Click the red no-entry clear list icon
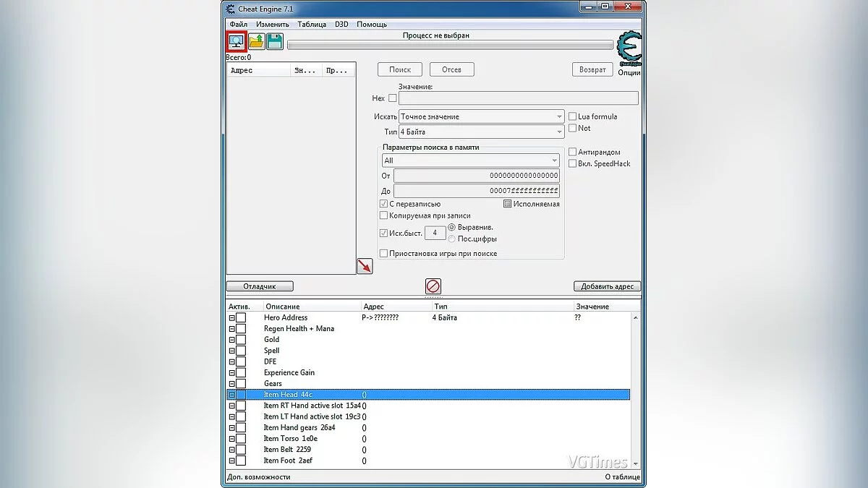This screenshot has width=868, height=488. pos(433,286)
